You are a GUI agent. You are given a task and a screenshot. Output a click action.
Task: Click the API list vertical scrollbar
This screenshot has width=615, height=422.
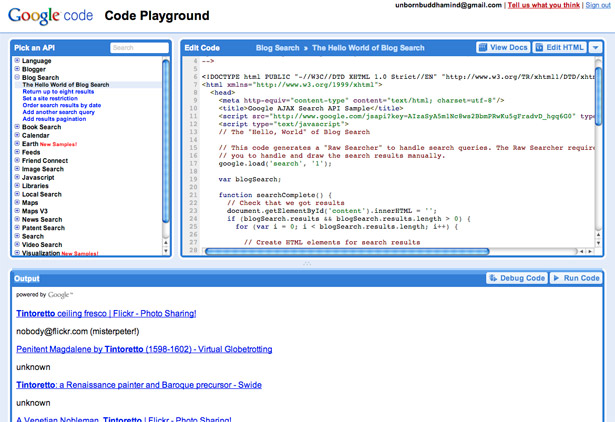click(166, 141)
